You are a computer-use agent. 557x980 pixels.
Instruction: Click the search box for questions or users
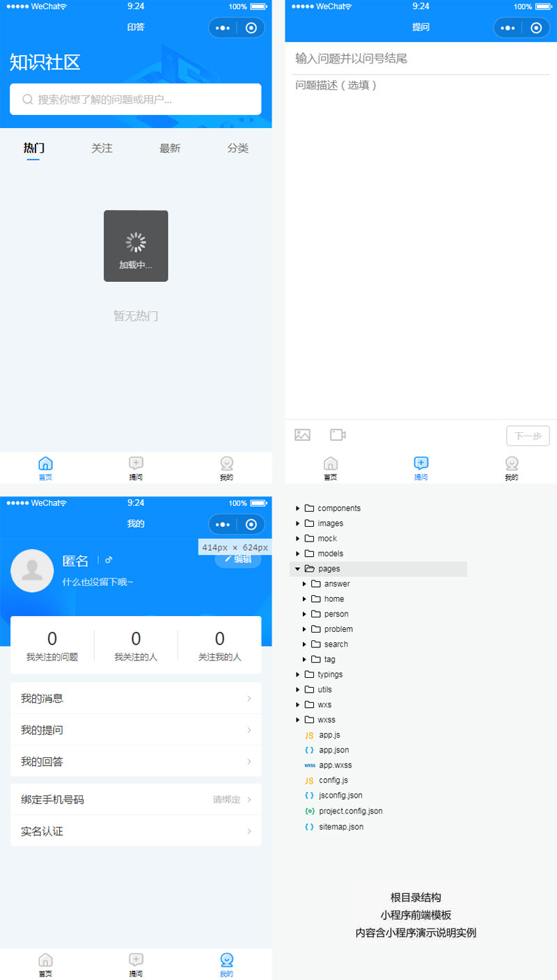click(x=136, y=100)
